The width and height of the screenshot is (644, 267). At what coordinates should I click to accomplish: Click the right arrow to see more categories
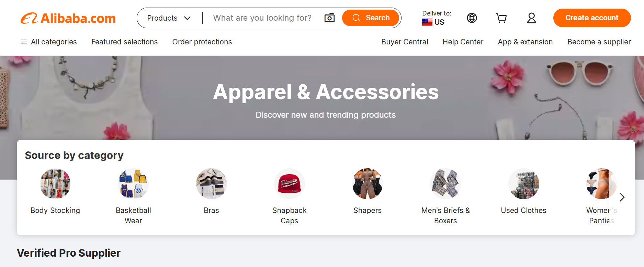point(622,197)
